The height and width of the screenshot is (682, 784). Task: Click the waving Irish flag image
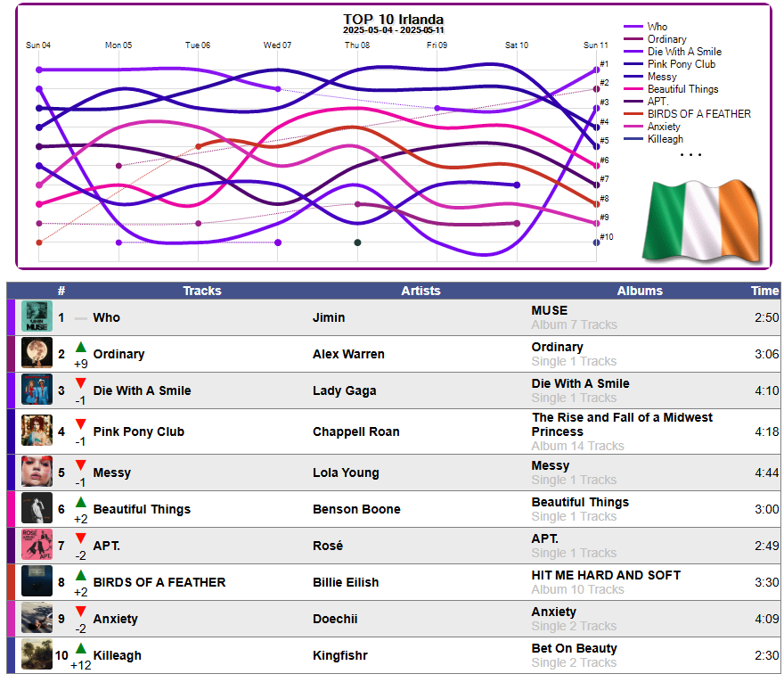tap(703, 220)
